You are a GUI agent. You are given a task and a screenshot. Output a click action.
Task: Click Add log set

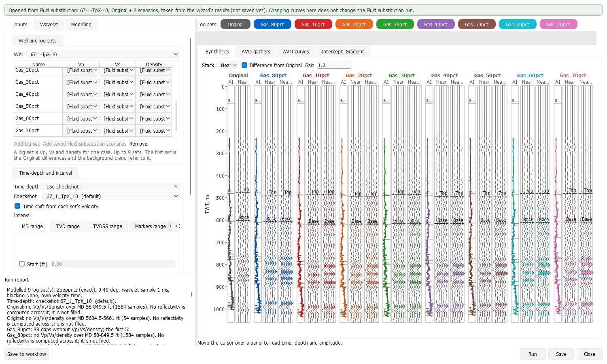point(27,144)
